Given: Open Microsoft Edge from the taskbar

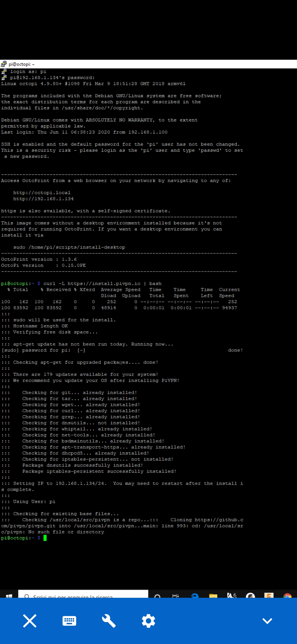Looking at the screenshot, I should (195, 596).
